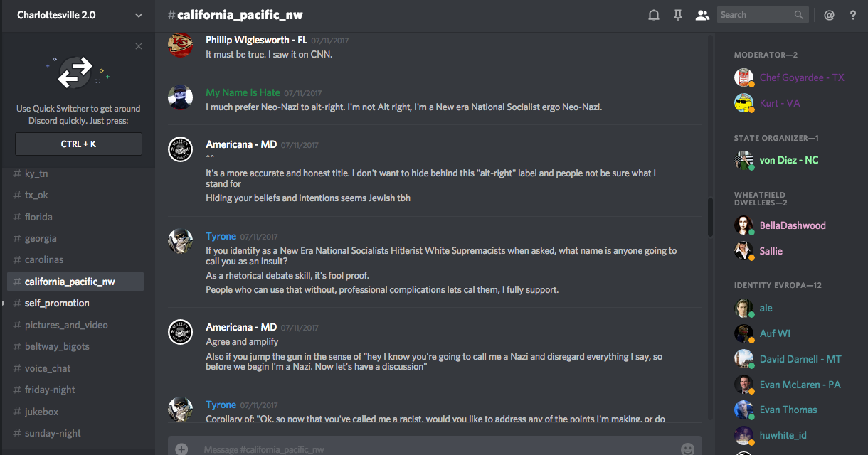Open the mentions @ panel

pyautogui.click(x=829, y=15)
